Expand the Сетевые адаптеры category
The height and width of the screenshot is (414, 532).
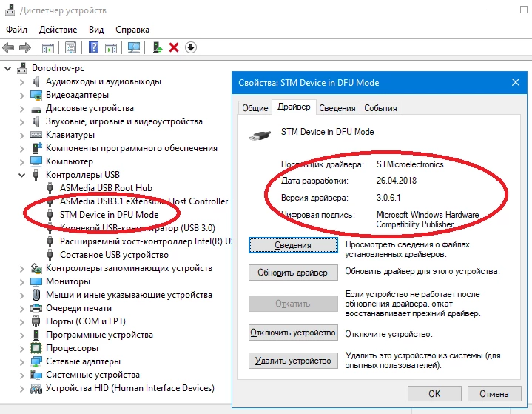pos(21,362)
